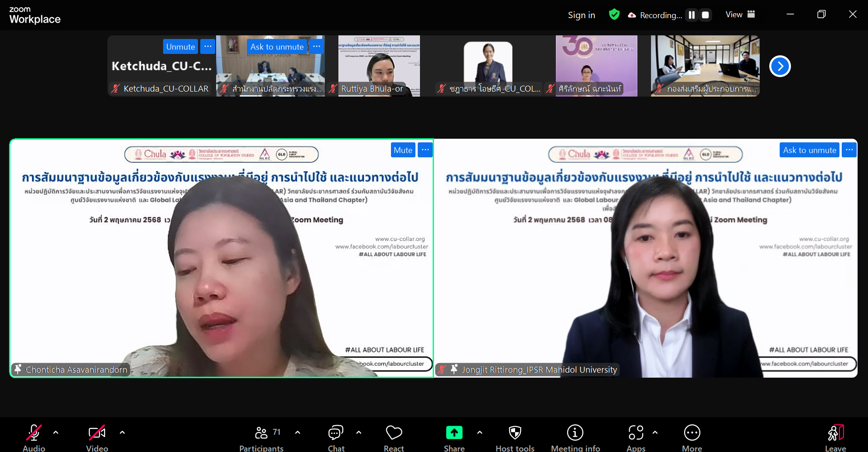Open the Participants panel
This screenshot has width=868, height=452.
click(261, 433)
